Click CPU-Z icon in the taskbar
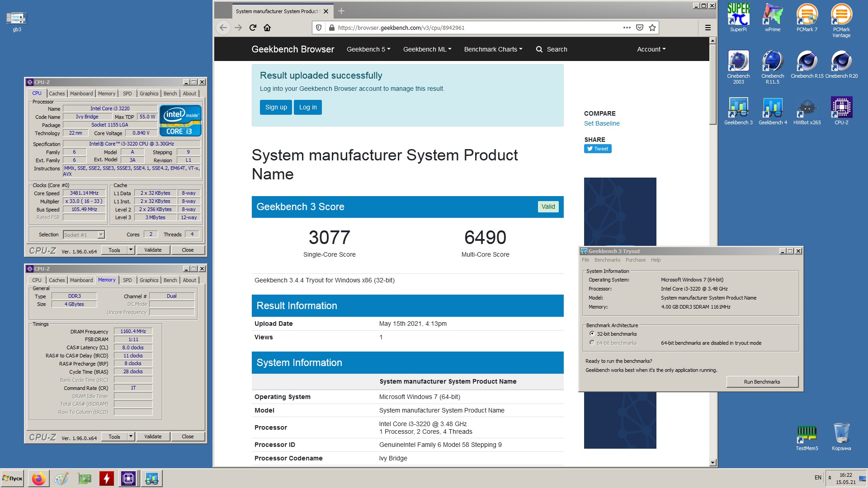Viewport: 868px width, 488px height. pyautogui.click(x=128, y=479)
